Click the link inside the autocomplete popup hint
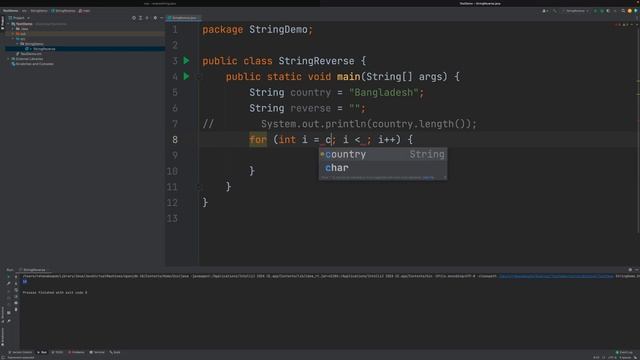640x360 pixels. pos(428,178)
